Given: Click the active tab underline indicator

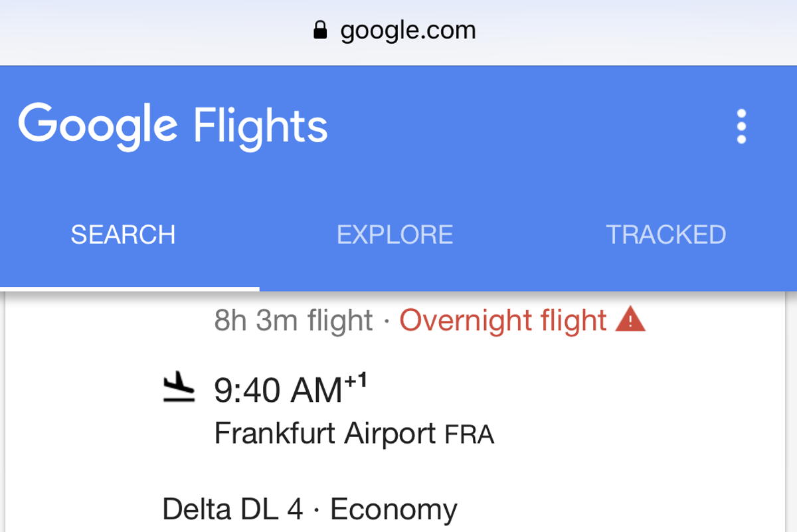Looking at the screenshot, I should click(130, 288).
